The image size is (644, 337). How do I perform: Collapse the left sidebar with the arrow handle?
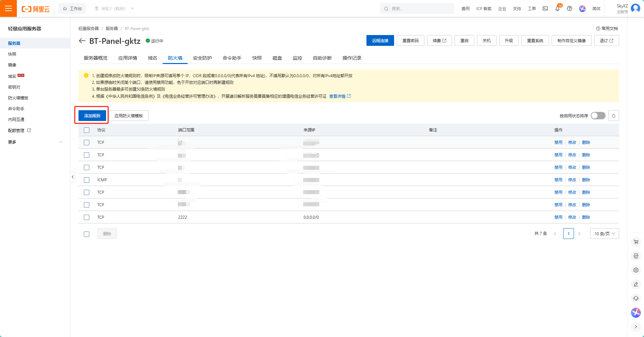click(x=73, y=177)
